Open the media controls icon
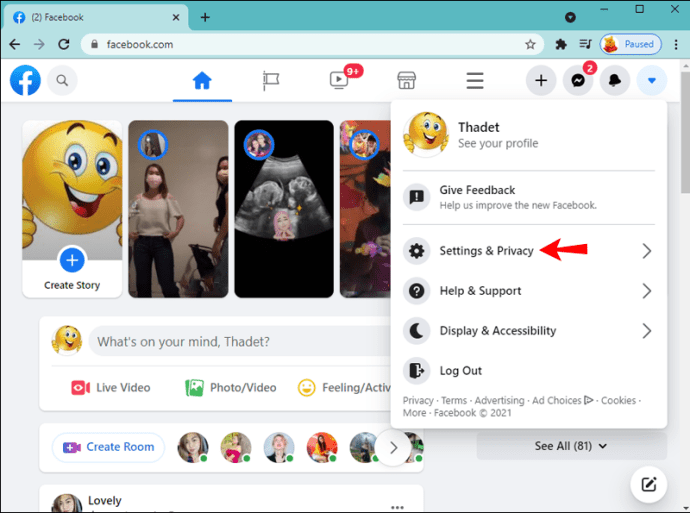The image size is (690, 513). point(585,44)
